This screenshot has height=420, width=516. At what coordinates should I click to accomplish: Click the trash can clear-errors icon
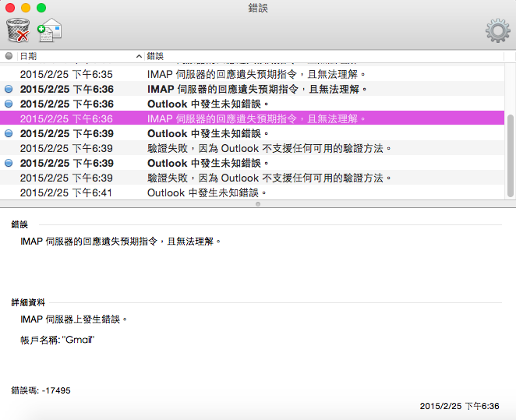tap(18, 30)
